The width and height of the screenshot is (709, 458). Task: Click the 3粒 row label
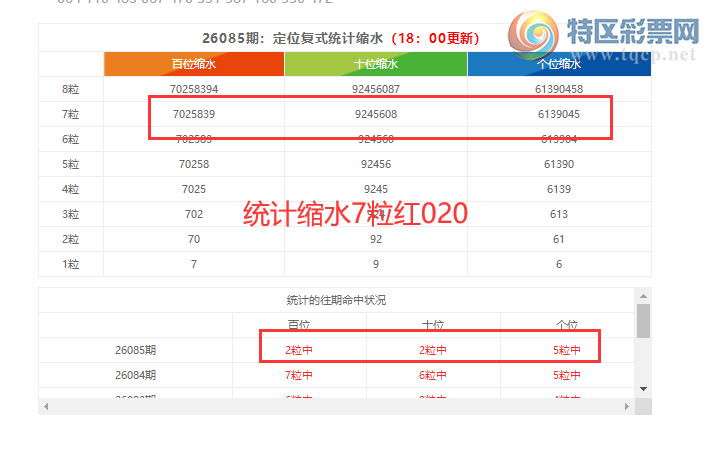[71, 214]
